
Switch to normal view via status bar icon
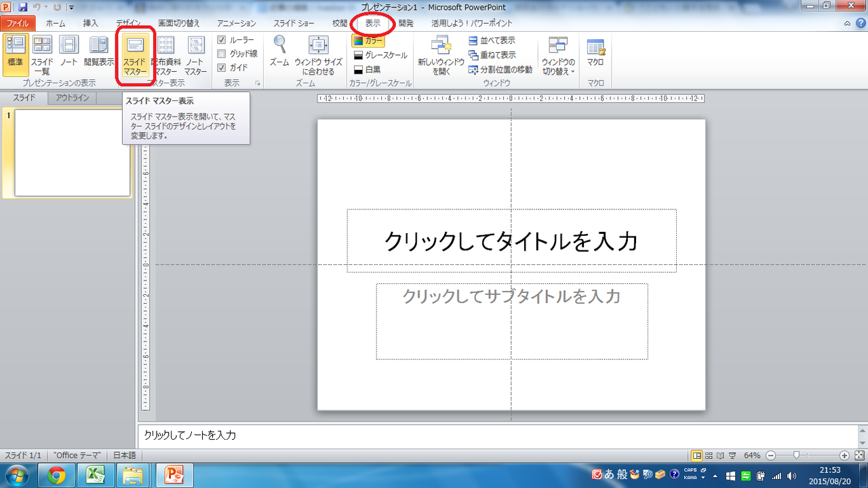point(696,455)
